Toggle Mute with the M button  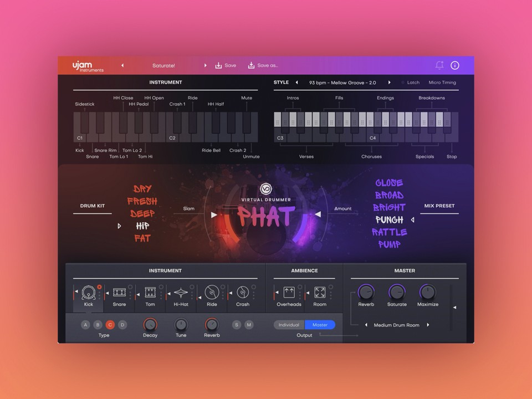click(249, 325)
